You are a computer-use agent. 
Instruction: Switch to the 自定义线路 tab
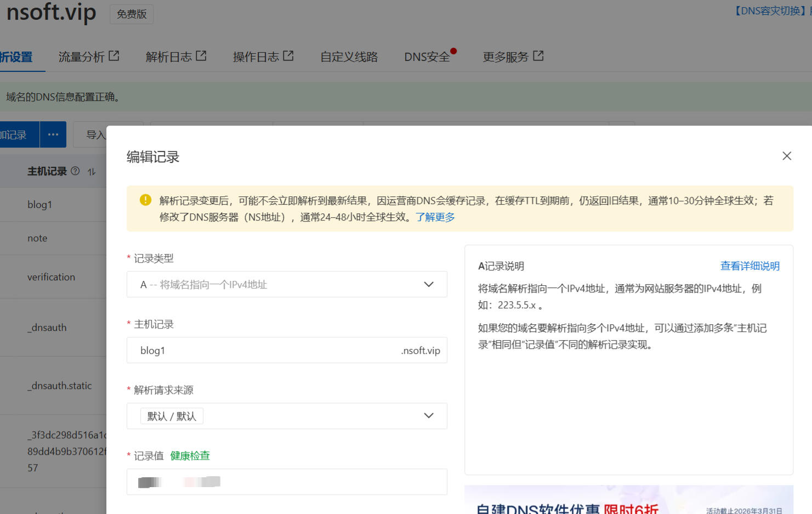(x=349, y=57)
